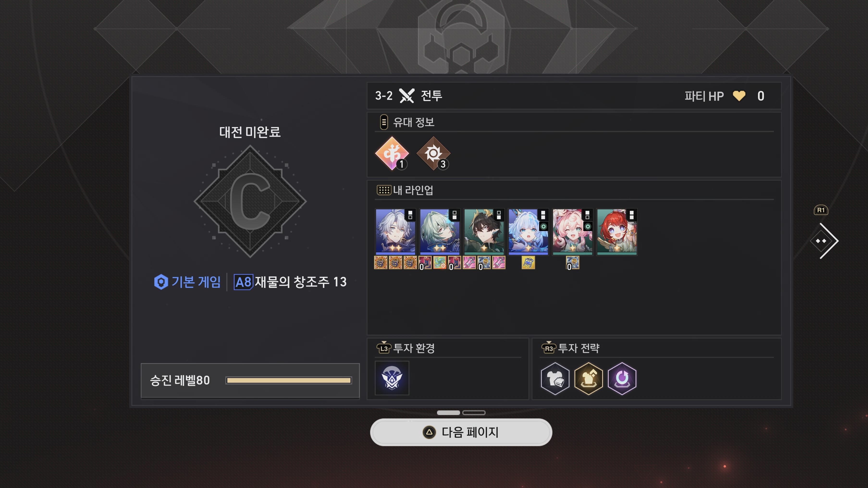Click the party HP heart icon
The image size is (868, 488).
coord(739,96)
